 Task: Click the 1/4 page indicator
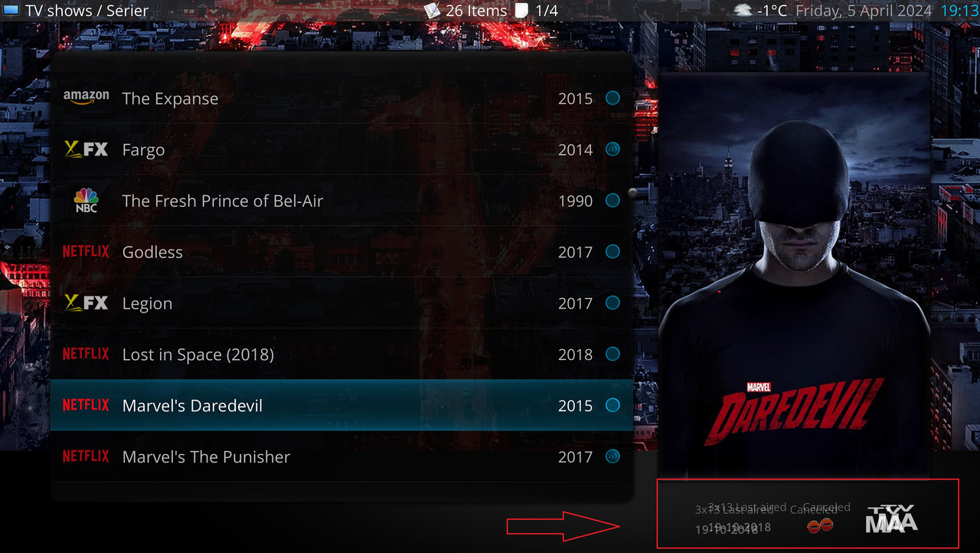pos(547,11)
